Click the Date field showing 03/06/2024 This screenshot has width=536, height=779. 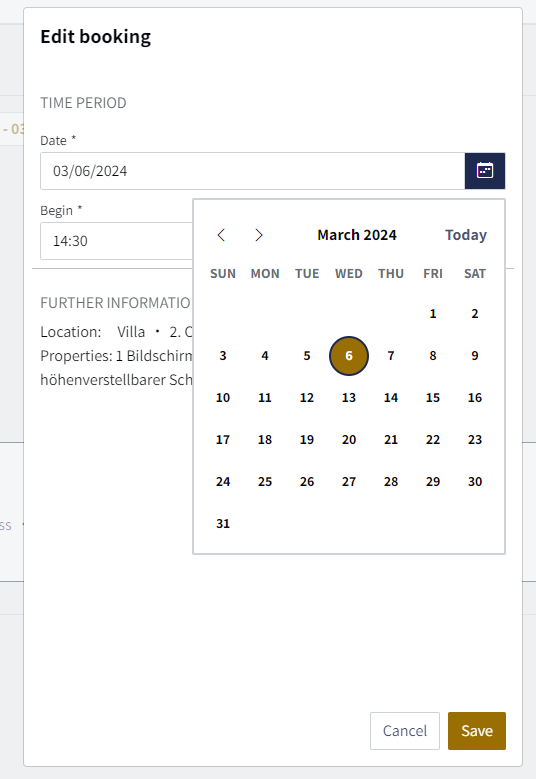click(252, 171)
